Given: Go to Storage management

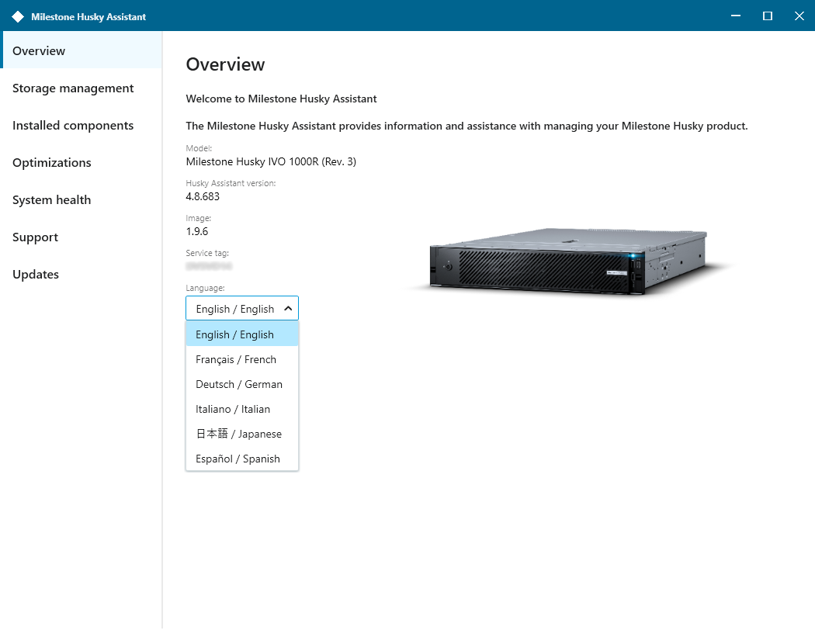Looking at the screenshot, I should (x=82, y=88).
